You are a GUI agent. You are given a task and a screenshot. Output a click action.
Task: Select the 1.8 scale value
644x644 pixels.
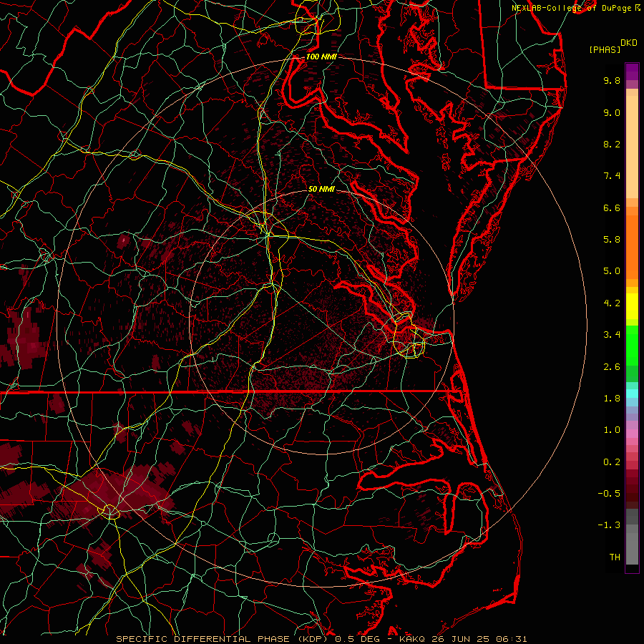612,399
